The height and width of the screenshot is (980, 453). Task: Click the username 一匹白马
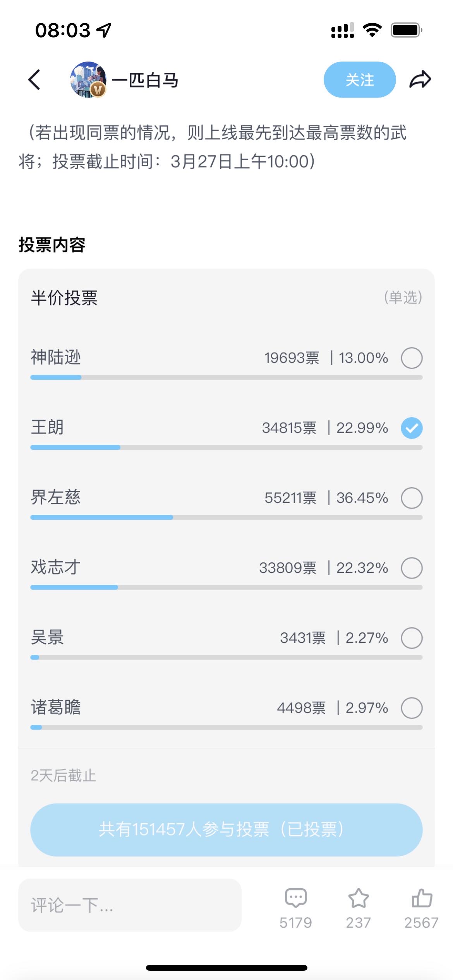145,81
